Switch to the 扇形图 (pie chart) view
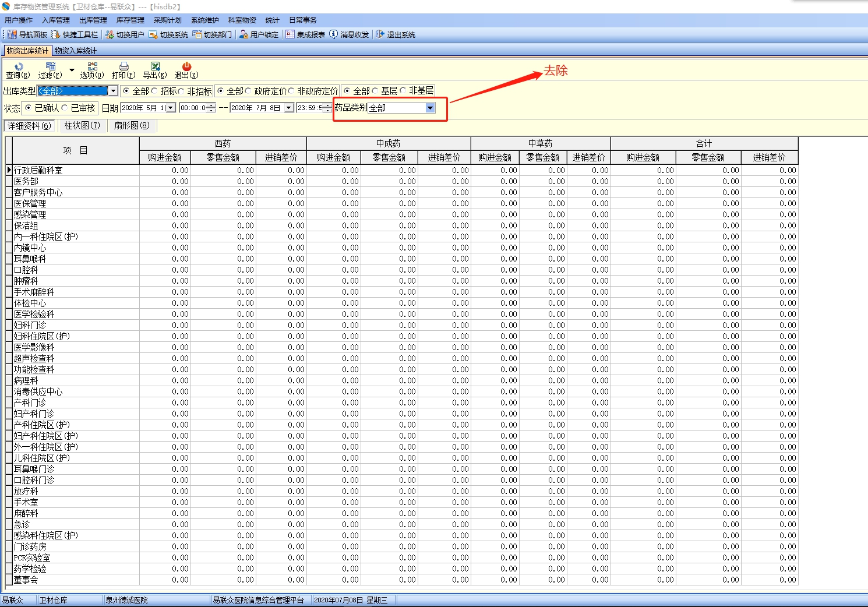The image size is (868, 607). (132, 126)
